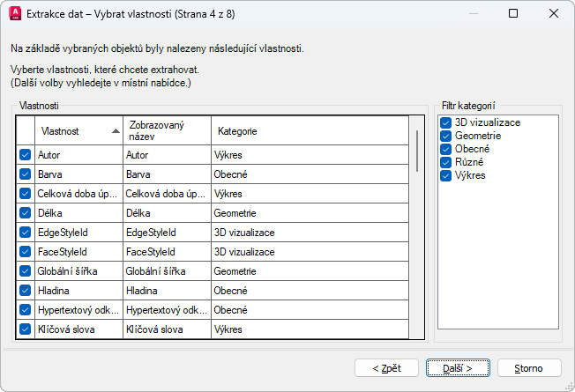
Task: Toggle the Výkres category filter
Action: click(x=445, y=175)
